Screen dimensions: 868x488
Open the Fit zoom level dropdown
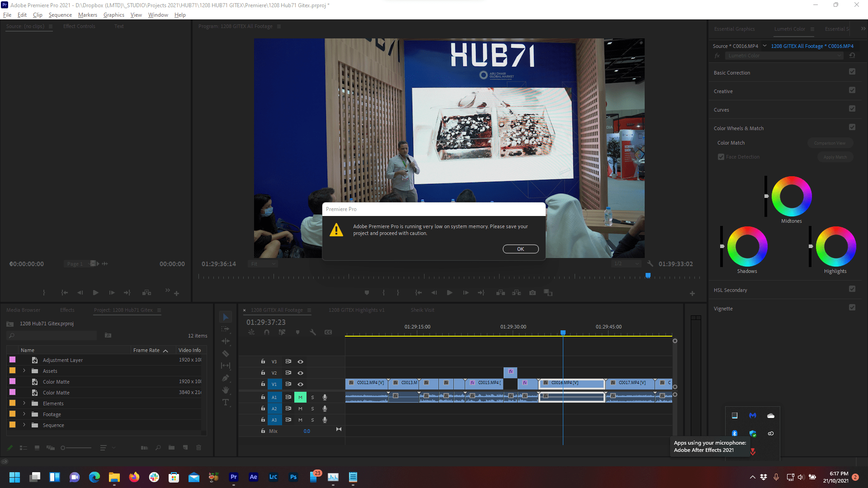click(x=263, y=264)
